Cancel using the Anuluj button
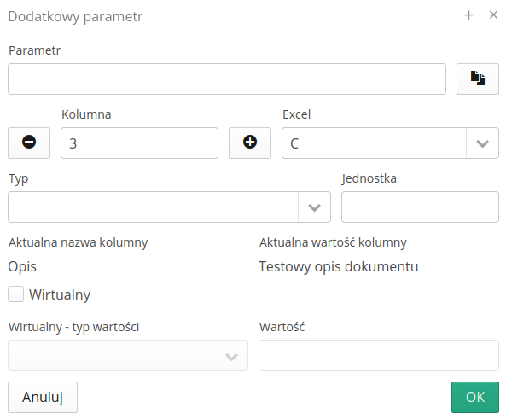Viewport: 506px width, 420px height. coord(43,397)
